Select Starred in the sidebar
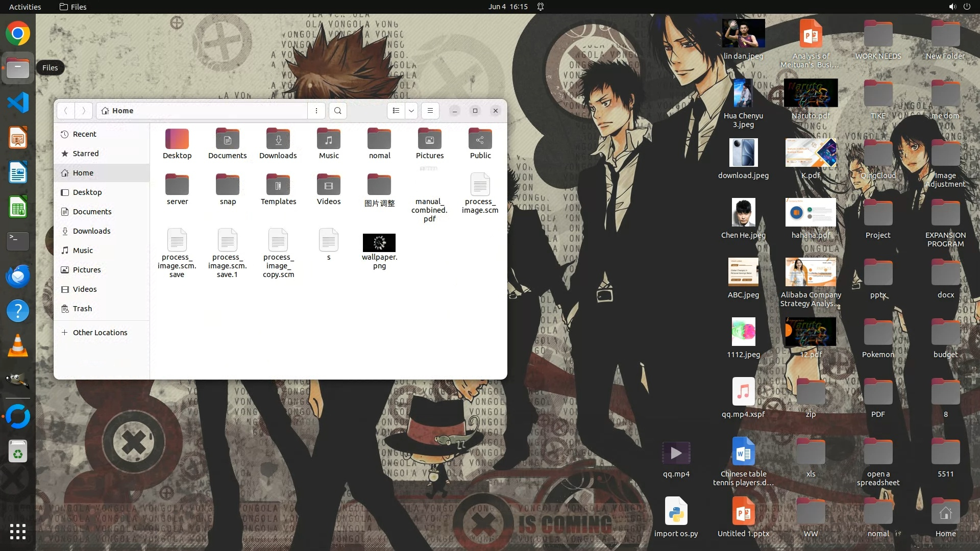The height and width of the screenshot is (551, 980). click(85, 154)
